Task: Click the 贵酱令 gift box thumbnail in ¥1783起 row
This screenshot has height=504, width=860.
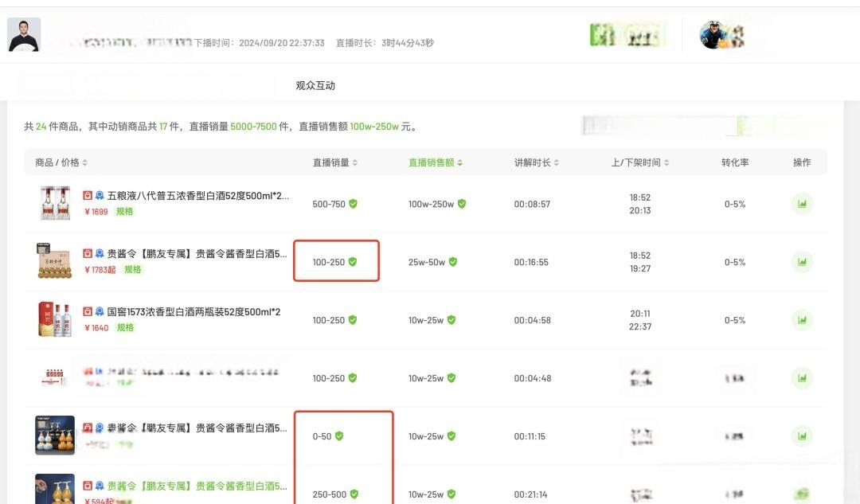Action: click(x=54, y=260)
